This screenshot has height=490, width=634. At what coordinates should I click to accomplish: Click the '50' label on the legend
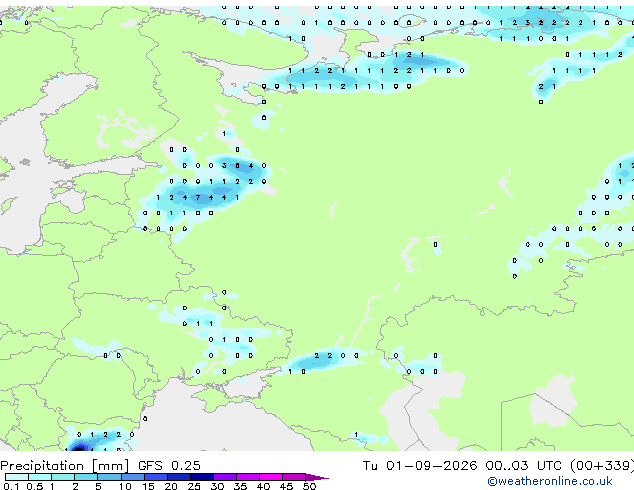[309, 486]
